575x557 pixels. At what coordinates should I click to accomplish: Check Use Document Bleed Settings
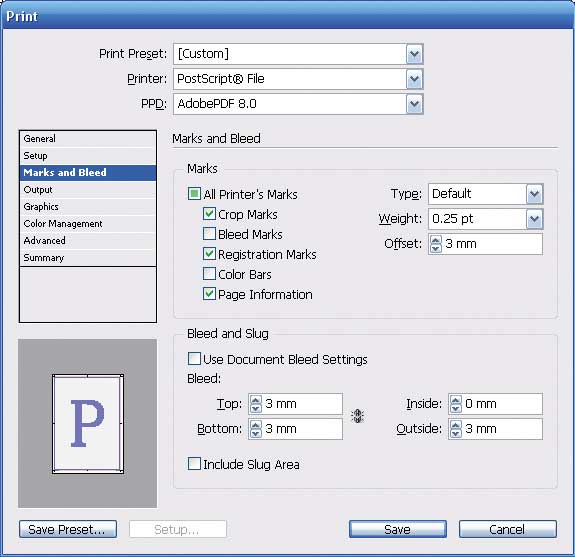tap(194, 359)
